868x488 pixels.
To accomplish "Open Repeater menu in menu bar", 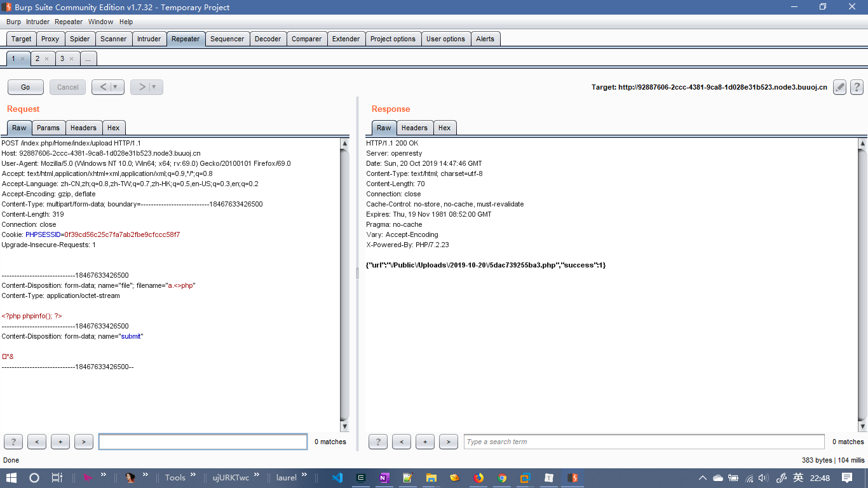I will pos(69,22).
